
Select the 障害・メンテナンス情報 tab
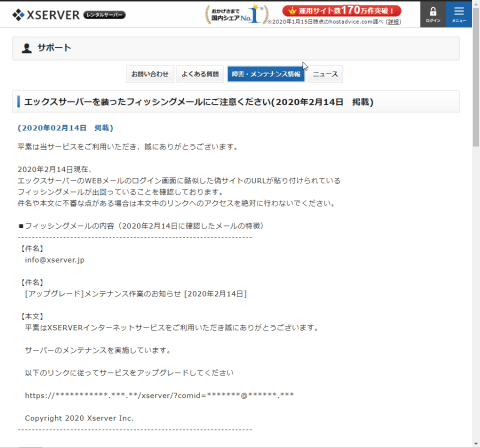coord(266,74)
